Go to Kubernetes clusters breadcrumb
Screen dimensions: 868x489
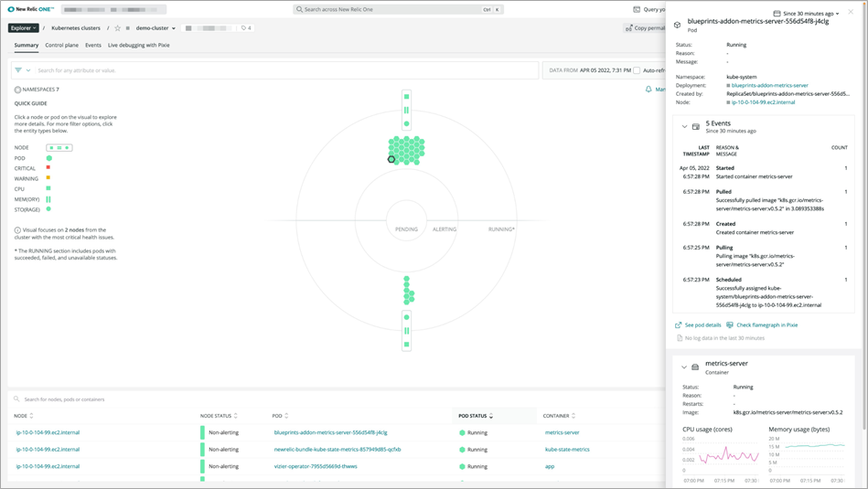[76, 28]
